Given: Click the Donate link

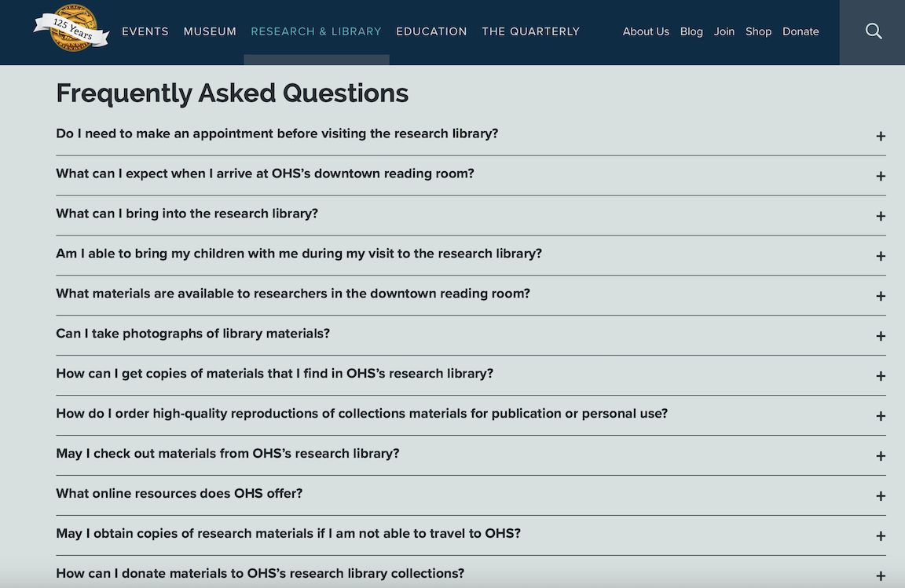Looking at the screenshot, I should 801,31.
